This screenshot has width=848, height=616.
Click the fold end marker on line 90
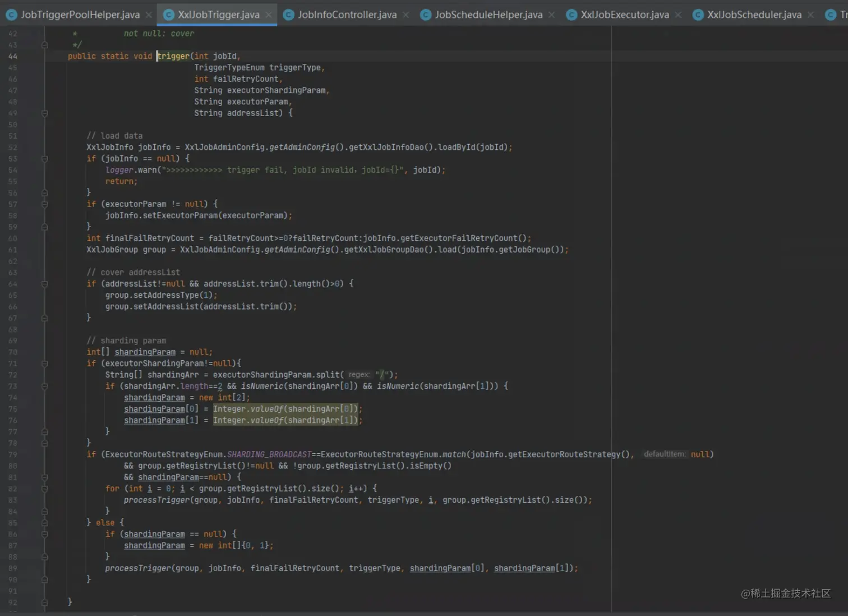point(45,580)
